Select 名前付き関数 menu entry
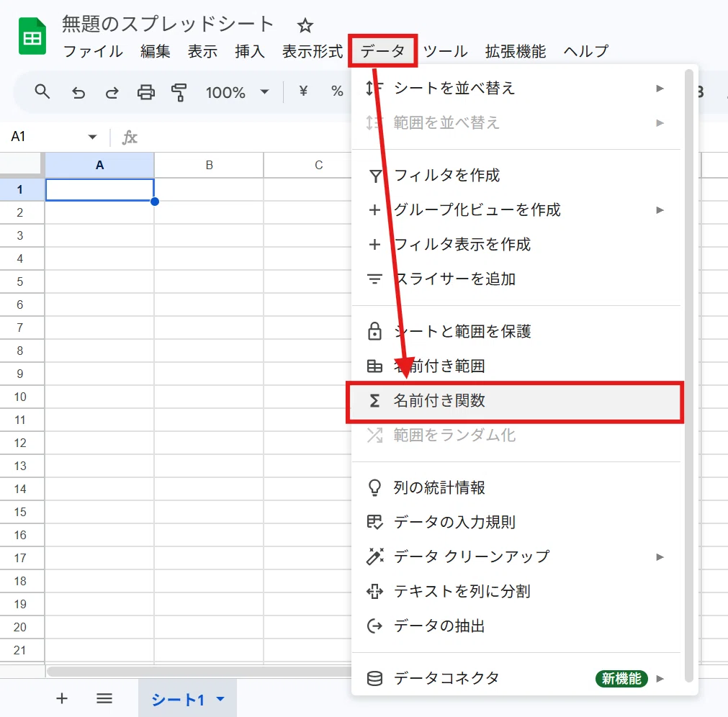728x717 pixels. pyautogui.click(x=516, y=401)
